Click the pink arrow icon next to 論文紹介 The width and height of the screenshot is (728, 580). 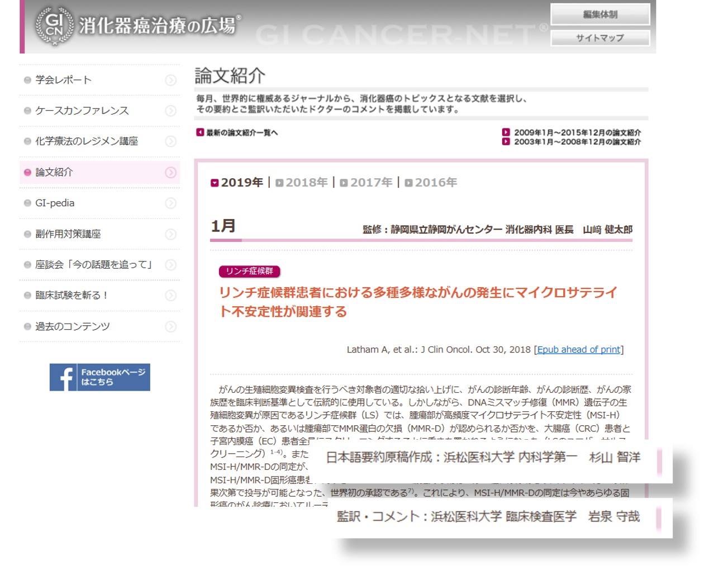(169, 172)
